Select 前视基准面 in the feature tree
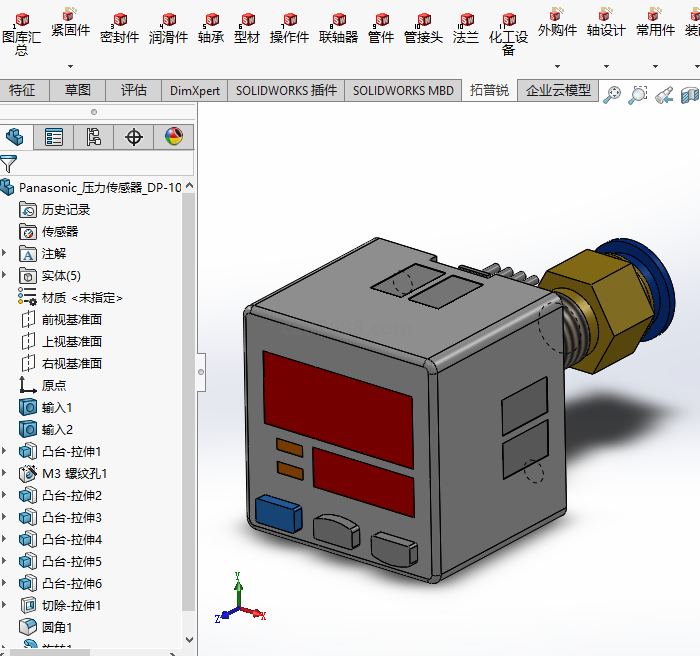The width and height of the screenshot is (700, 656). click(71, 320)
